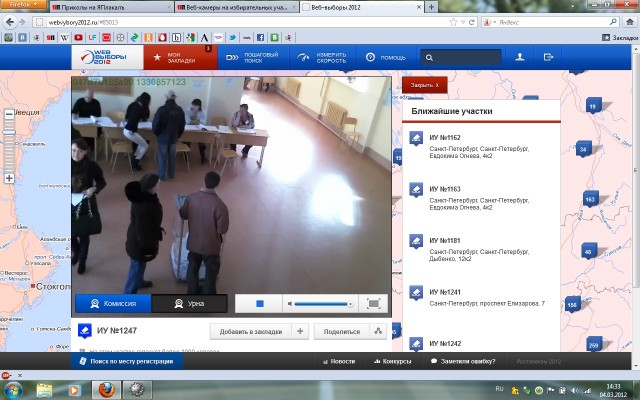Image resolution: width=640 pixels, height=400 pixels.
Task: Select the Веб-выборы 2012 tab
Action: (362, 7)
